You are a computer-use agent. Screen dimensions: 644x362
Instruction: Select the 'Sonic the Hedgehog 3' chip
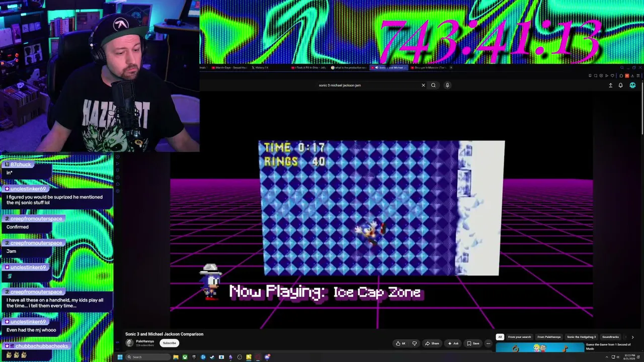[x=581, y=337]
